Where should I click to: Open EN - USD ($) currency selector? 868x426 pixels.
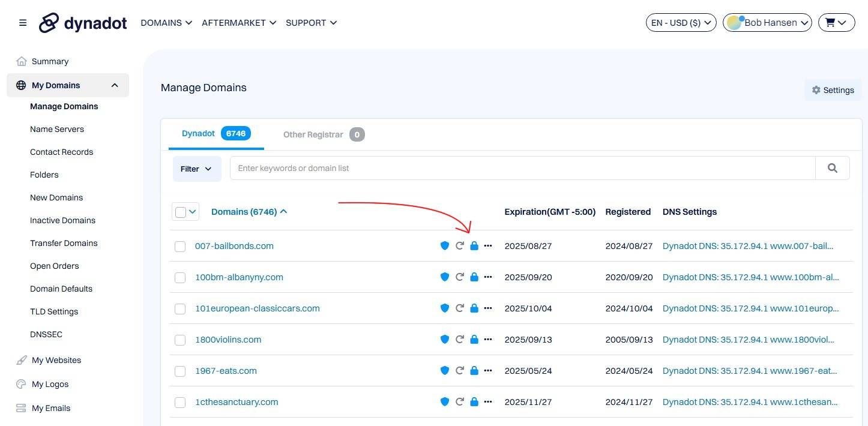(681, 23)
